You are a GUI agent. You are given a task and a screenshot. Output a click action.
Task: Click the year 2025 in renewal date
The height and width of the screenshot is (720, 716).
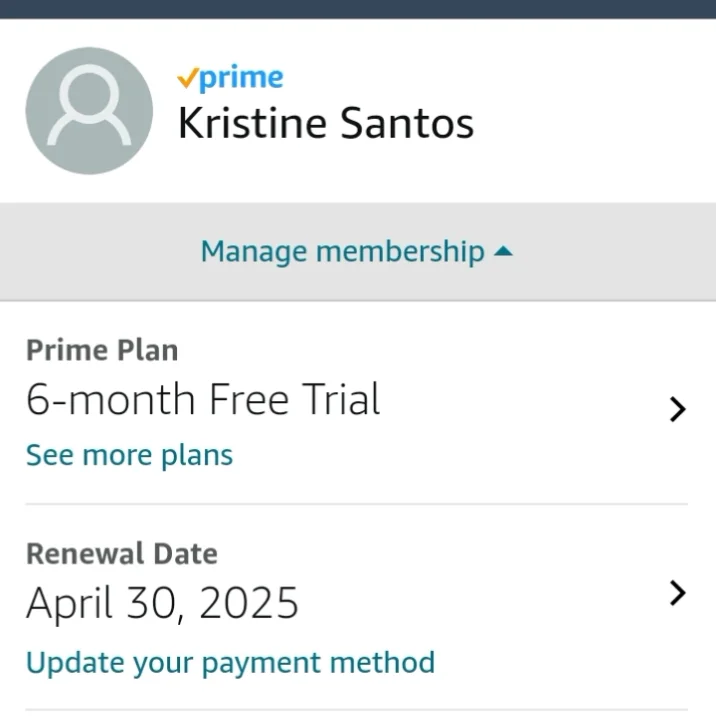point(249,602)
